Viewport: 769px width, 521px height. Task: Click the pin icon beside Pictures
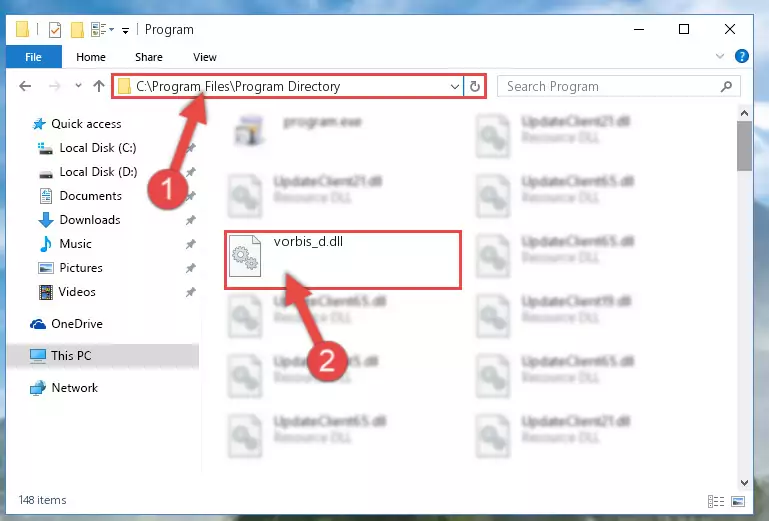point(190,268)
